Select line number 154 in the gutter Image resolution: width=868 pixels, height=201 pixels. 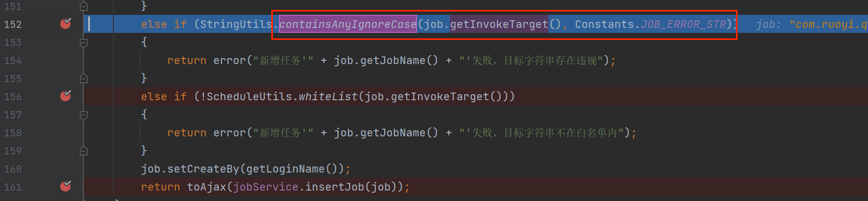[13, 60]
